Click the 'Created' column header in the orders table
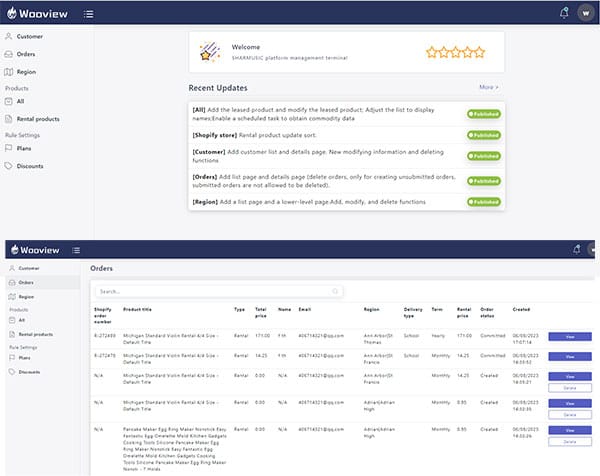 click(x=521, y=309)
